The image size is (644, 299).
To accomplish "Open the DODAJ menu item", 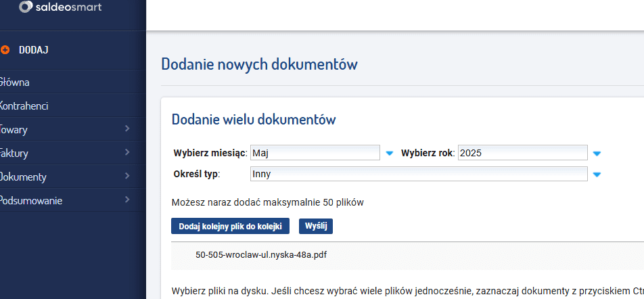I will pos(34,50).
